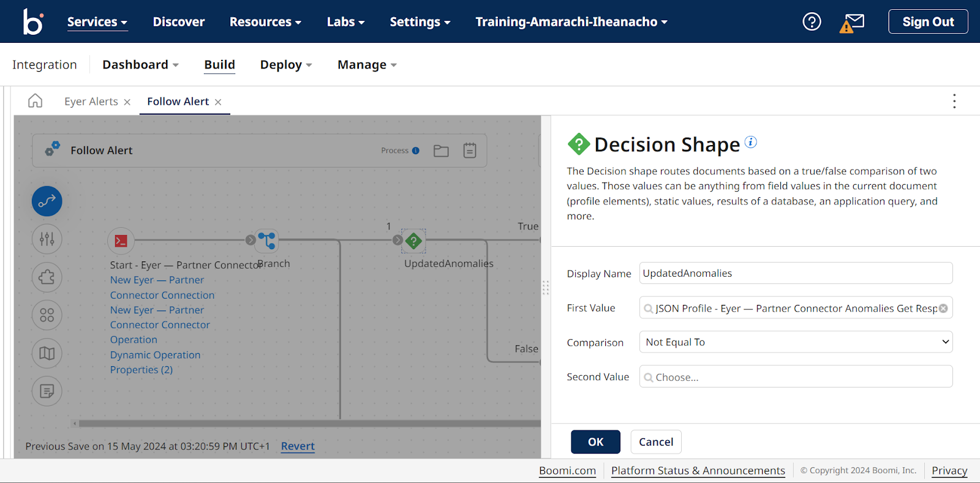
Task: Confirm with the OK button
Action: [595, 442]
